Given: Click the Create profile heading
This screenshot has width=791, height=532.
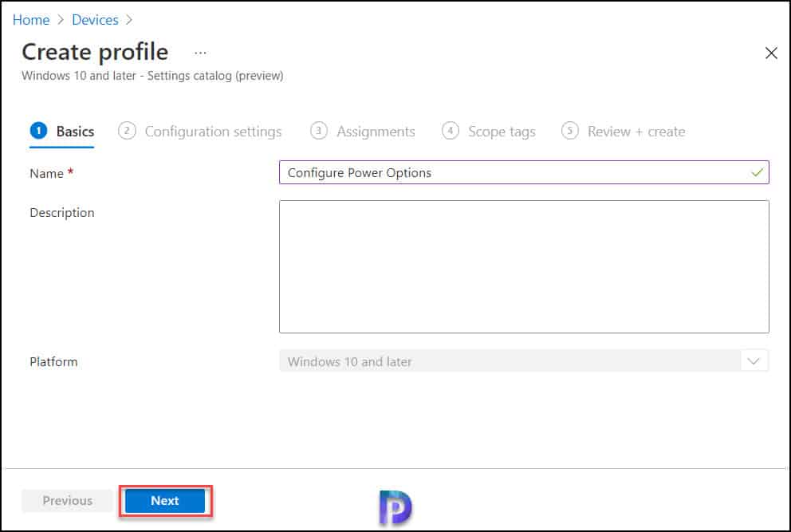Looking at the screenshot, I should (x=95, y=52).
